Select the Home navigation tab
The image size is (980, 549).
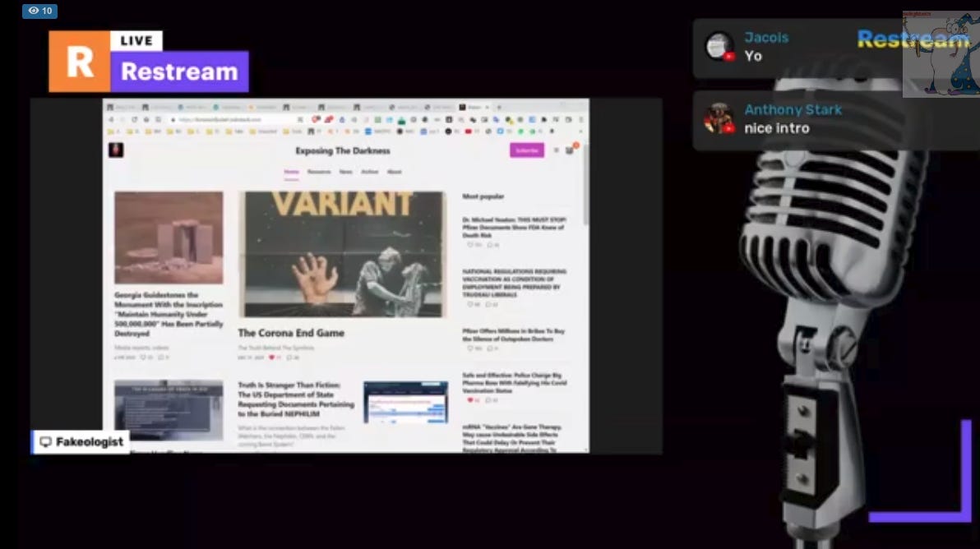tap(291, 172)
